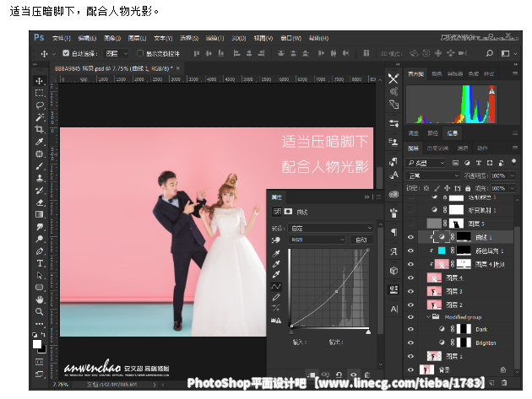Open the 编辑(E) Edit menu
Screen dimensions: 532x399
[x=87, y=38]
